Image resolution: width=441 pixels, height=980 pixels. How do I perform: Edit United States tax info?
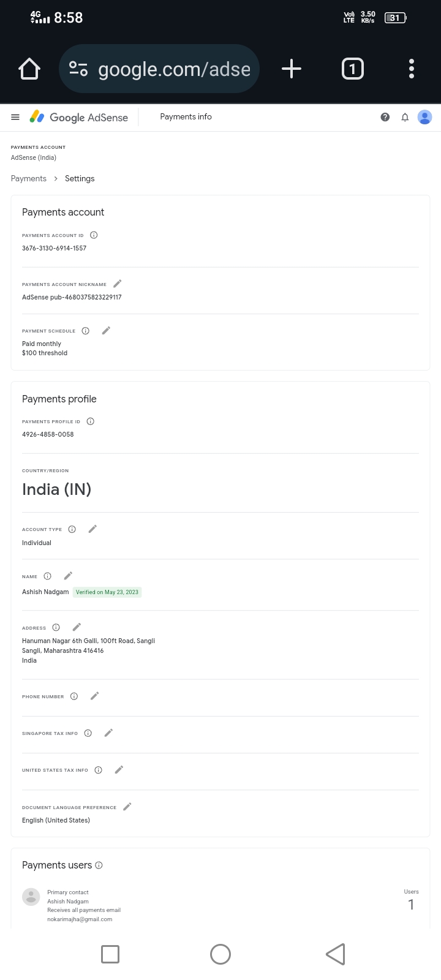point(119,770)
